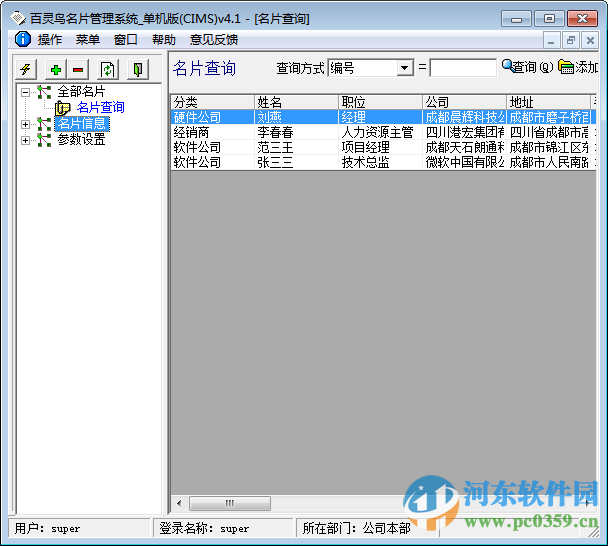The image size is (608, 546).
Task: Click the 技术总监 position cell
Action: (381, 162)
